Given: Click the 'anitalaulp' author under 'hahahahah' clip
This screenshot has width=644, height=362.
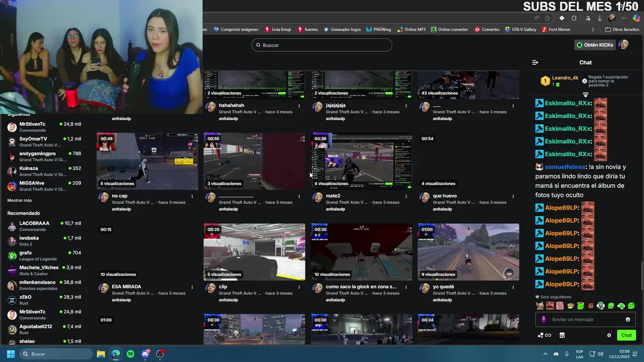Looking at the screenshot, I should click(229, 119).
